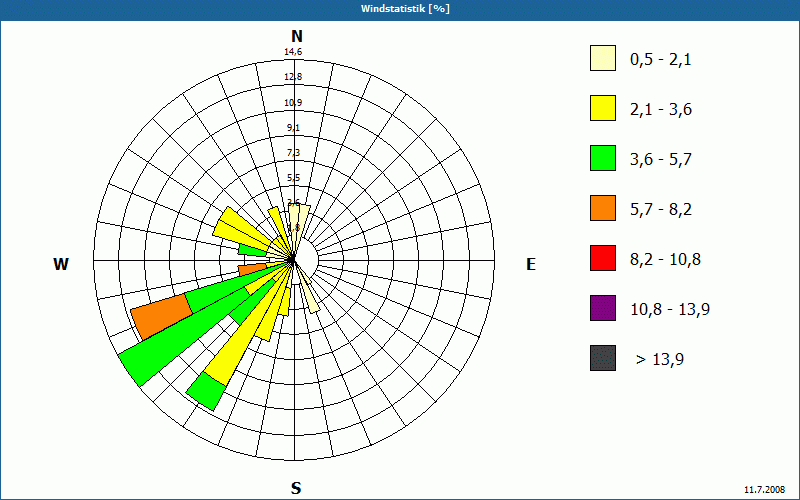Click the legend label 10,8 - 13,9
The image size is (800, 500).
click(670, 310)
